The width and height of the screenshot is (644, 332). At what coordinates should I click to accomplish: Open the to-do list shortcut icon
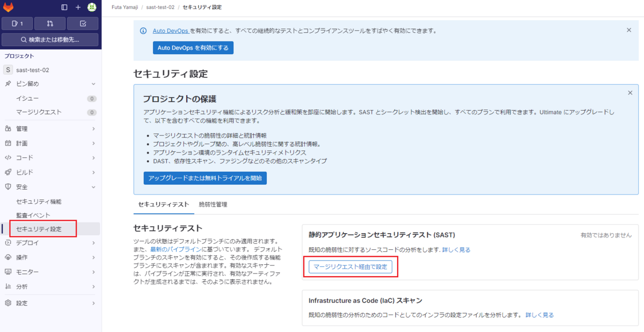tap(83, 24)
